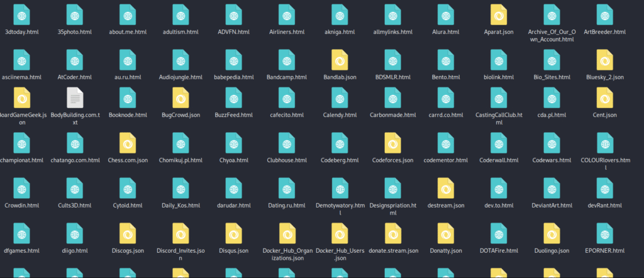Select the BuzzFeed.html filename text

[x=234, y=115]
